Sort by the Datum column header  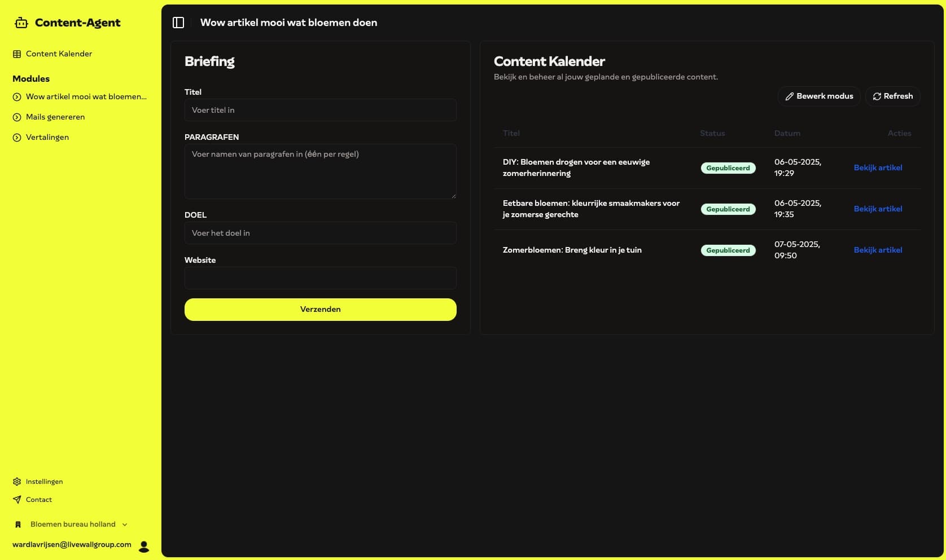click(787, 134)
